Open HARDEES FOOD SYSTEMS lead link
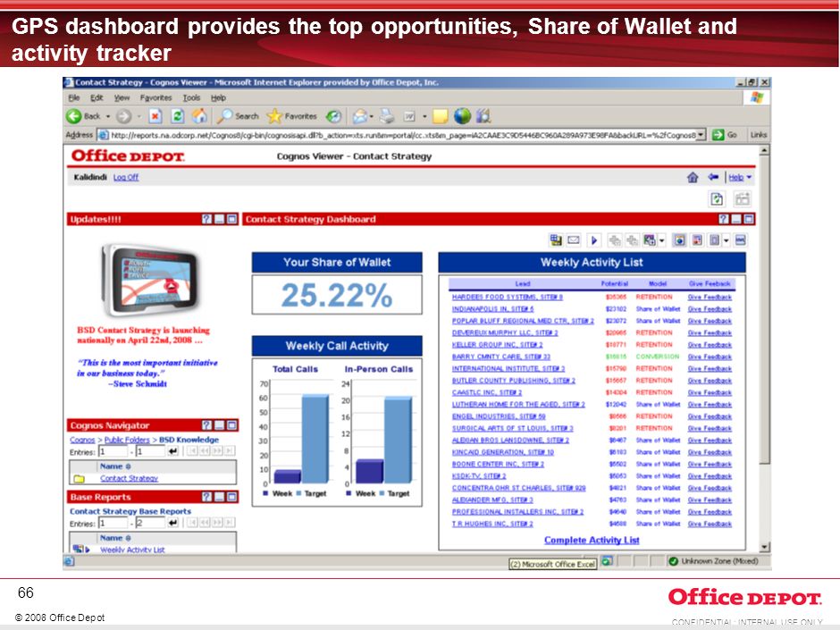Image resolution: width=840 pixels, height=630 pixels. click(x=508, y=297)
